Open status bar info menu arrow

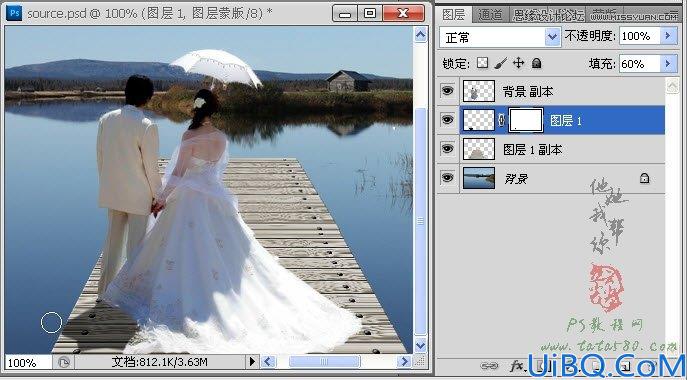coord(252,362)
